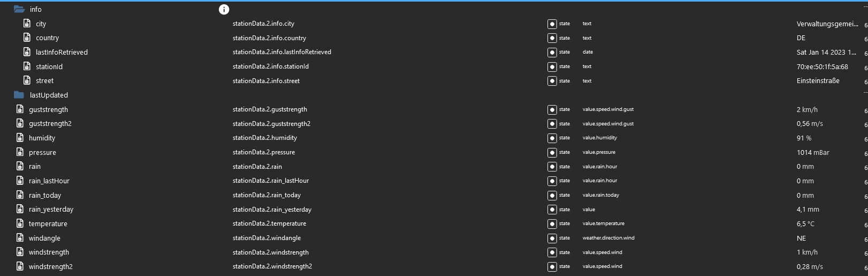The height and width of the screenshot is (276, 868).
Task: Click state type icon for pressure row
Action: (x=552, y=152)
